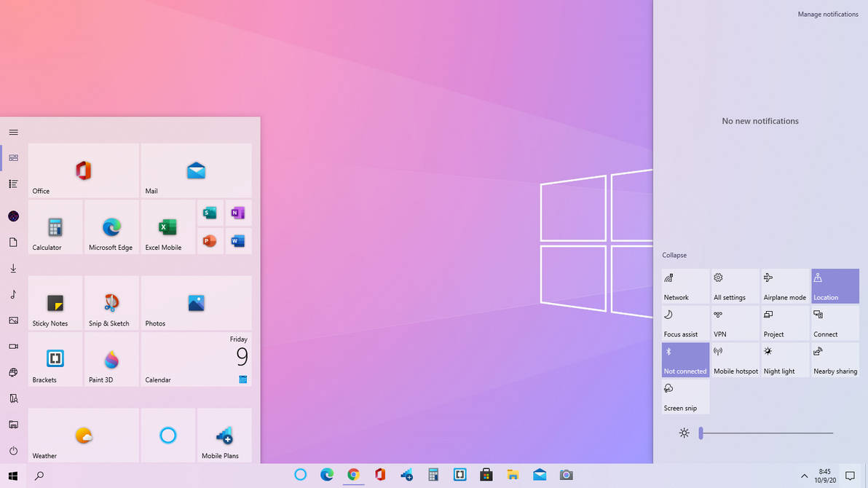Open File Explorer from Start sidebar
Viewport: 868px width, 488px height.
(13, 425)
